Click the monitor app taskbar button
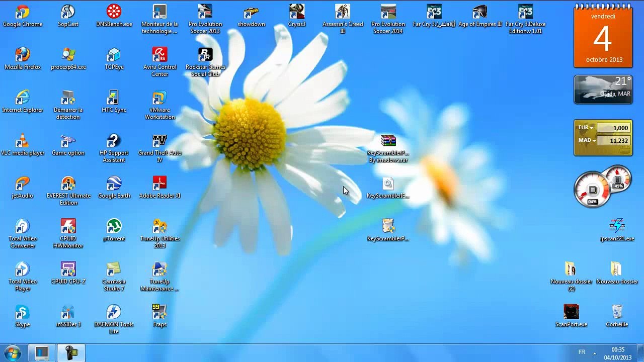 point(42,353)
